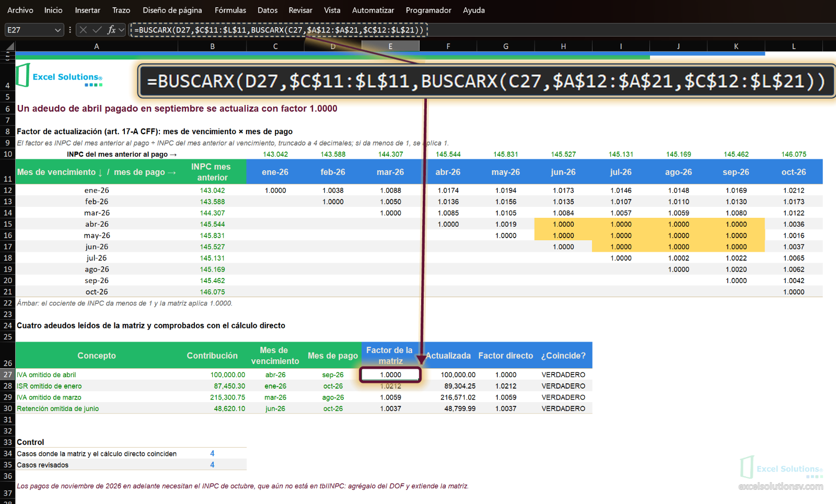The height and width of the screenshot is (504, 836).
Task: Click the factor 1.0212 in row ene-26
Action: click(794, 190)
